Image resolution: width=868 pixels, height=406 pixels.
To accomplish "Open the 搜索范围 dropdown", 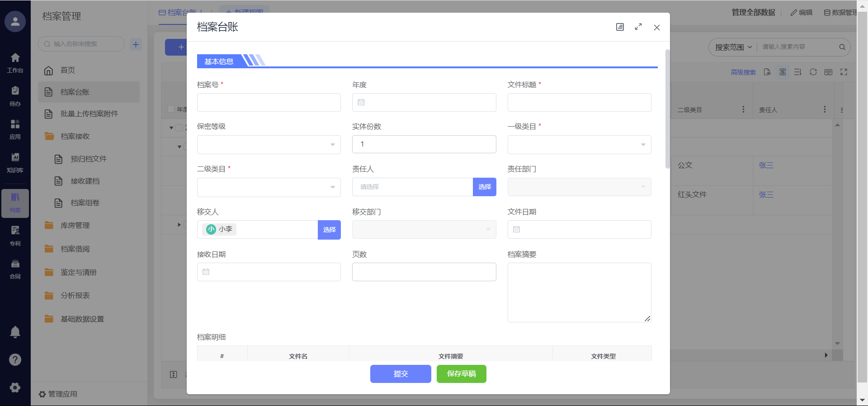I will (x=733, y=47).
